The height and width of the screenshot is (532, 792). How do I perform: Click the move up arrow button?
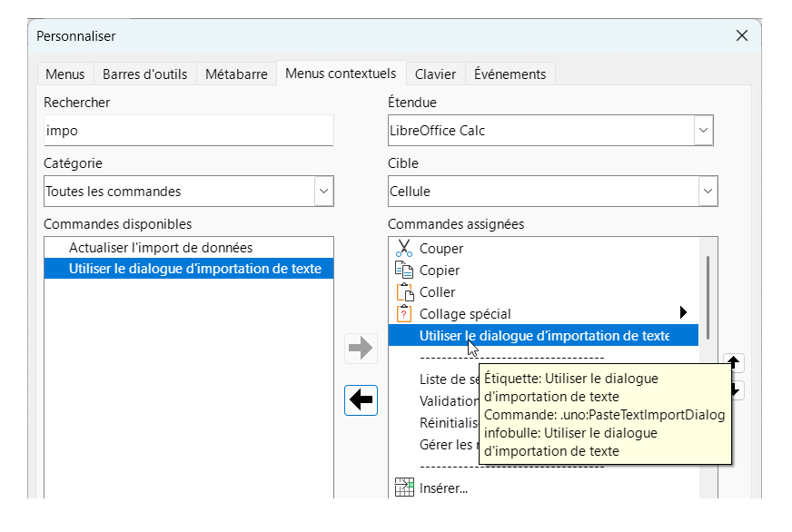(734, 362)
